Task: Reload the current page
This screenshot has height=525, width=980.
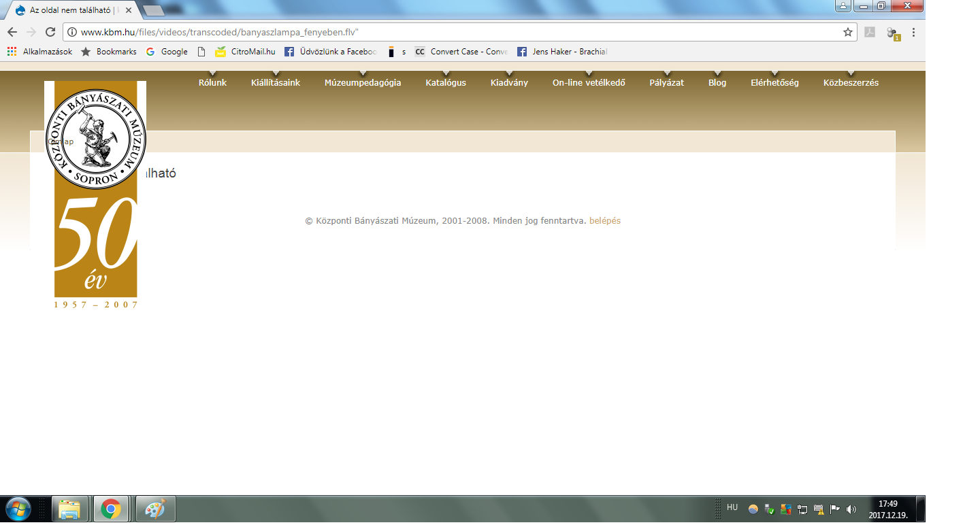Action: (x=50, y=32)
